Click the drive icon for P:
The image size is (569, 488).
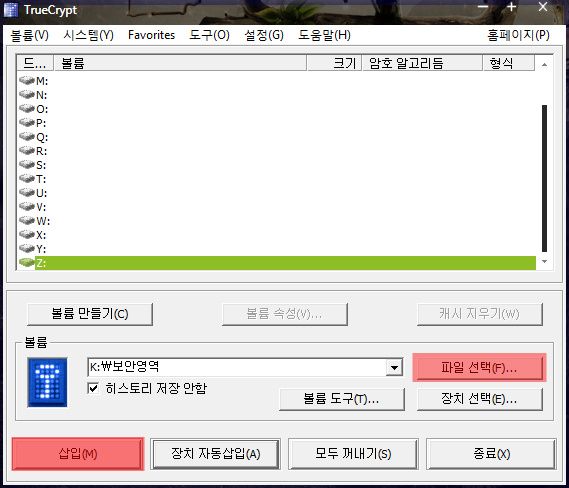click(27, 122)
